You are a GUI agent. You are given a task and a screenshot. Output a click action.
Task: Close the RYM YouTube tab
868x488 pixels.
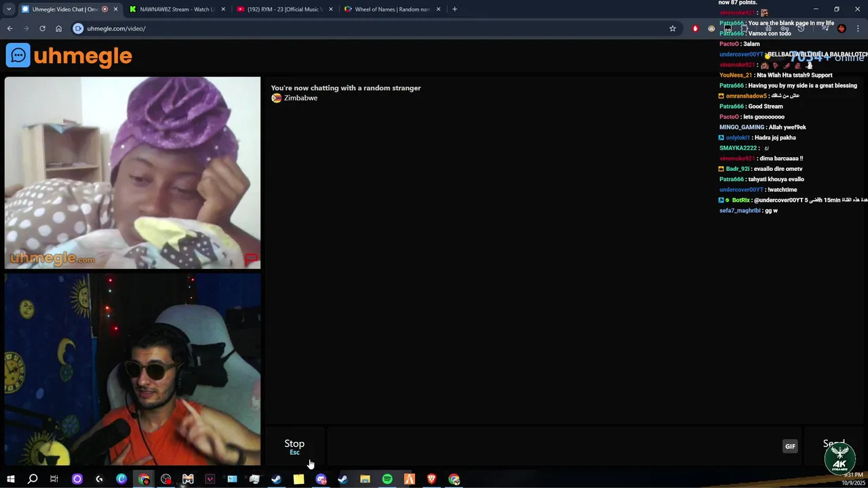click(331, 9)
